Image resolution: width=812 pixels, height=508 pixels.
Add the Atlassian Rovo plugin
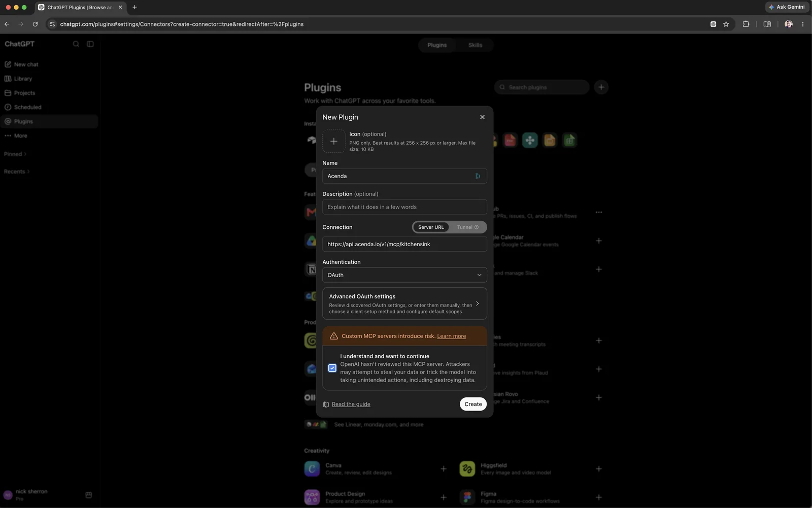(x=599, y=397)
